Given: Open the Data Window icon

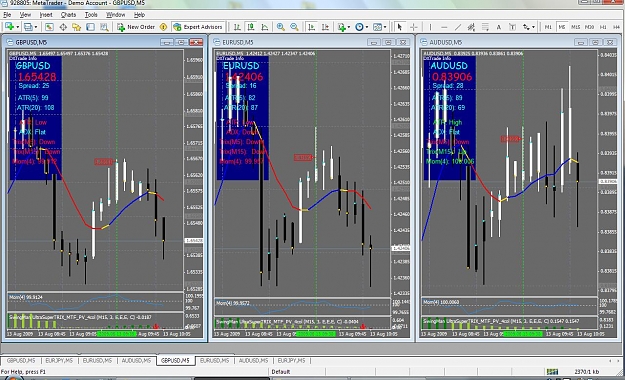Looking at the screenshot, I should [63, 27].
